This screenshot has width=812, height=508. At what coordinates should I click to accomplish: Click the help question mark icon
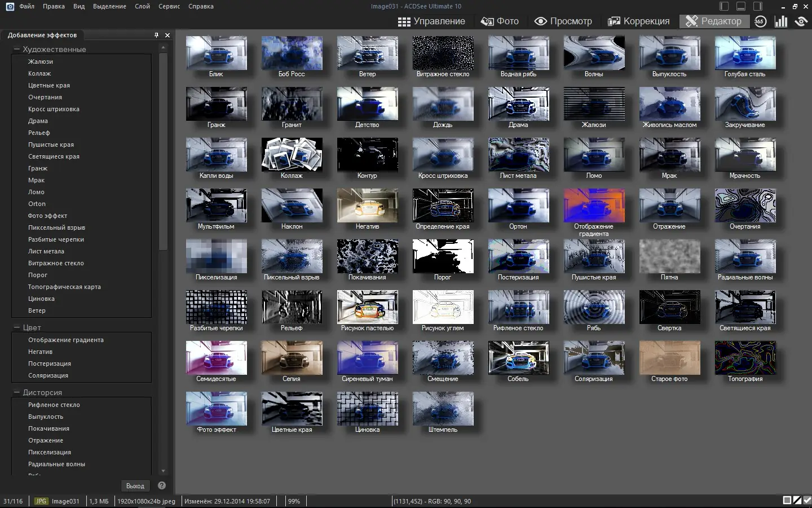pyautogui.click(x=162, y=485)
